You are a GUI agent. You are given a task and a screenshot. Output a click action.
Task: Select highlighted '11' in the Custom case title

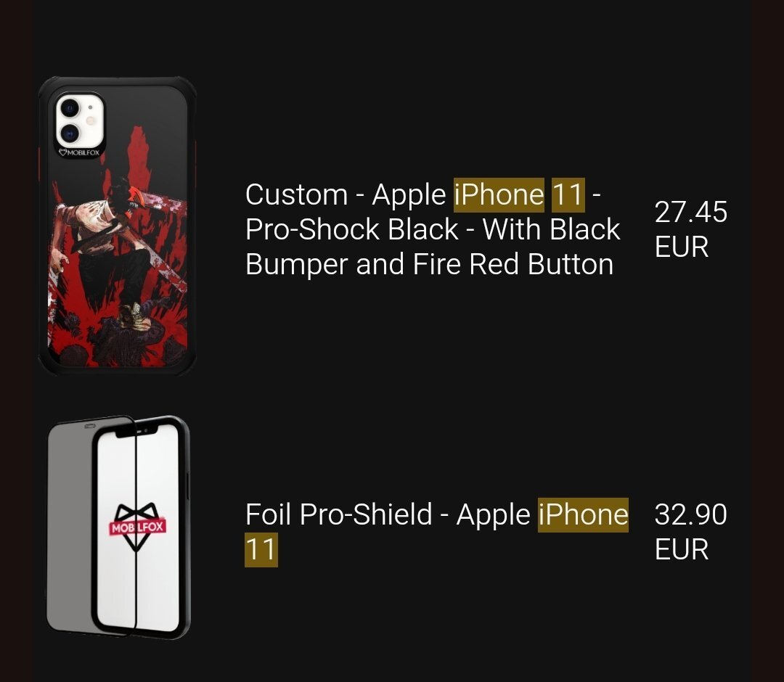click(x=568, y=195)
